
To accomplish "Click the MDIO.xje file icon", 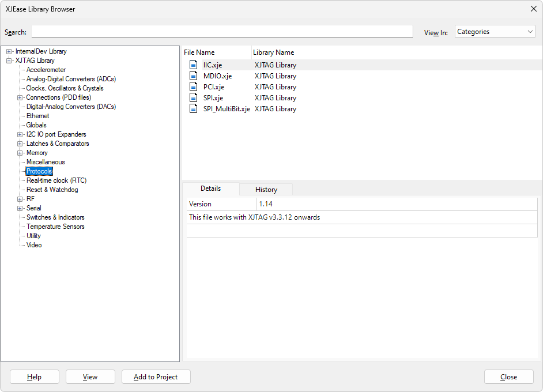I will coord(194,76).
